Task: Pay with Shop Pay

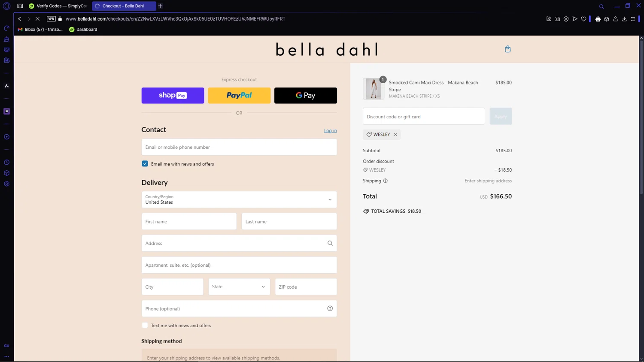Action: click(x=173, y=95)
